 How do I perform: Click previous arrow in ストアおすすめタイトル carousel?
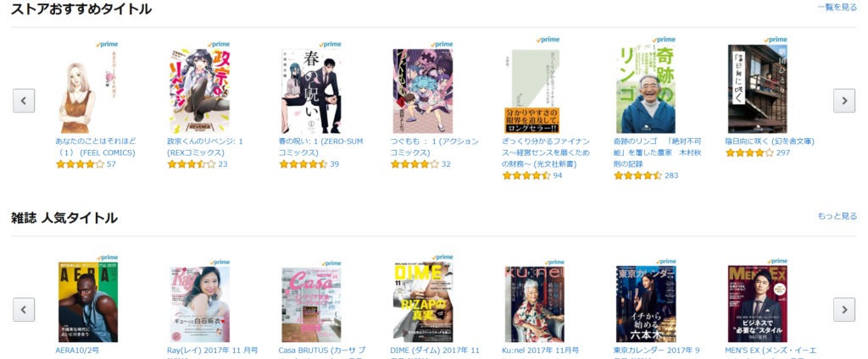(24, 101)
